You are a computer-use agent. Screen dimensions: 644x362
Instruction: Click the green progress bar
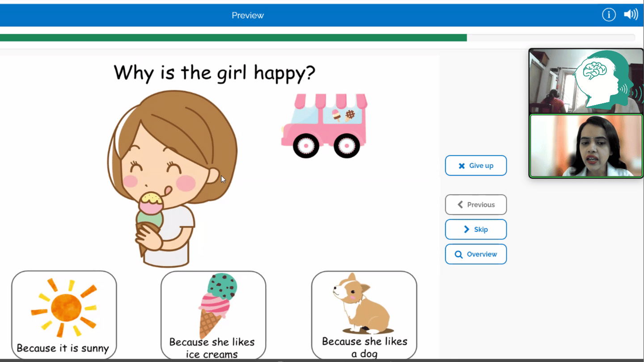point(233,38)
